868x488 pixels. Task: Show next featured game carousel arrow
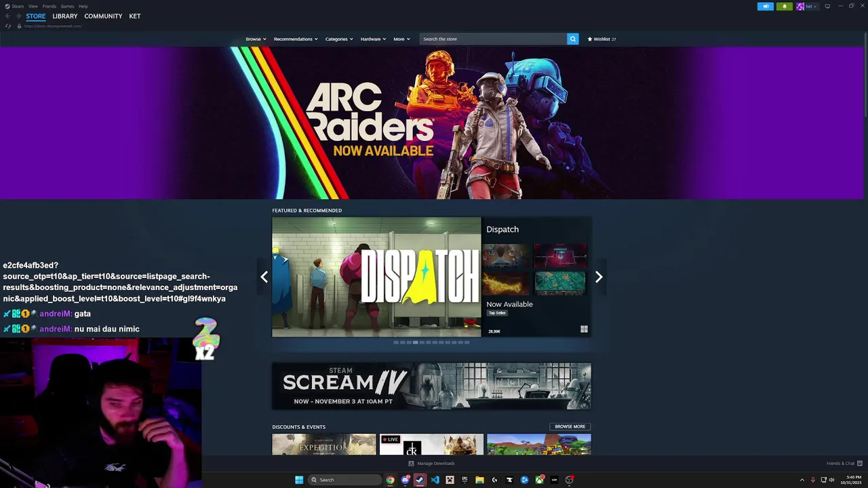(599, 277)
